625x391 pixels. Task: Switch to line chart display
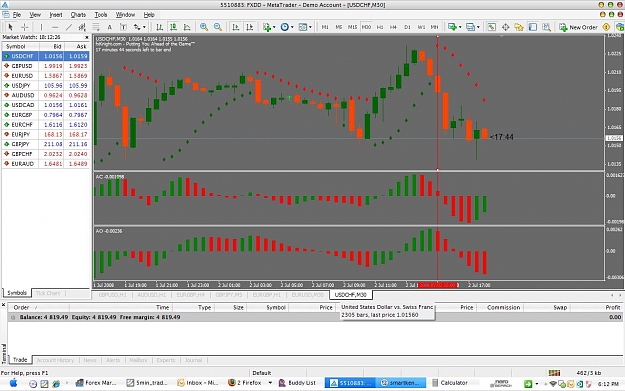click(187, 27)
